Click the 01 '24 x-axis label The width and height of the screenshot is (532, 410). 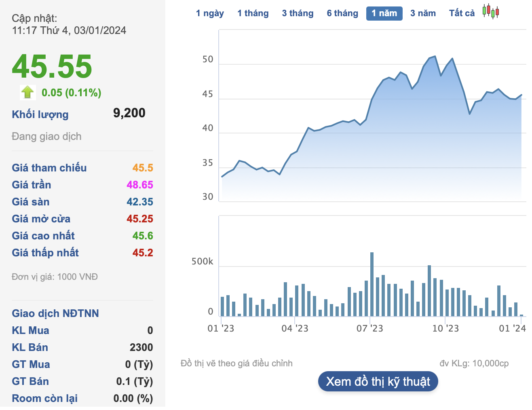click(512, 328)
